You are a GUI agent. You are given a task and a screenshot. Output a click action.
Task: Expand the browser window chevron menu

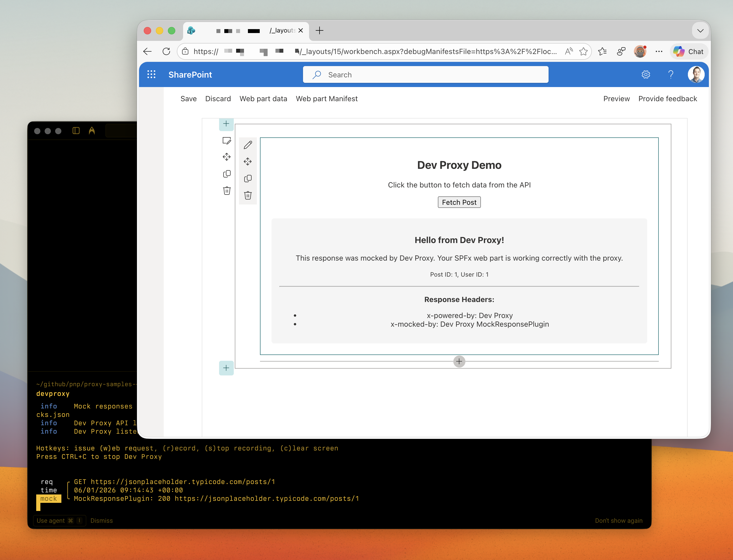tap(701, 31)
